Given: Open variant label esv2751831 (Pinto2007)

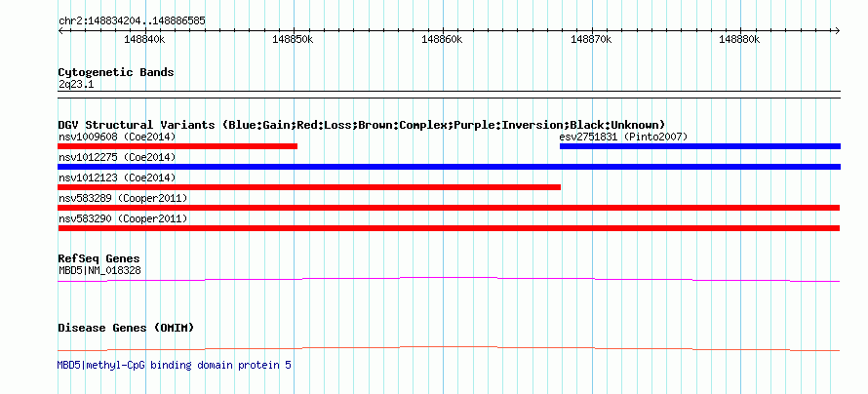Looking at the screenshot, I should (623, 137).
